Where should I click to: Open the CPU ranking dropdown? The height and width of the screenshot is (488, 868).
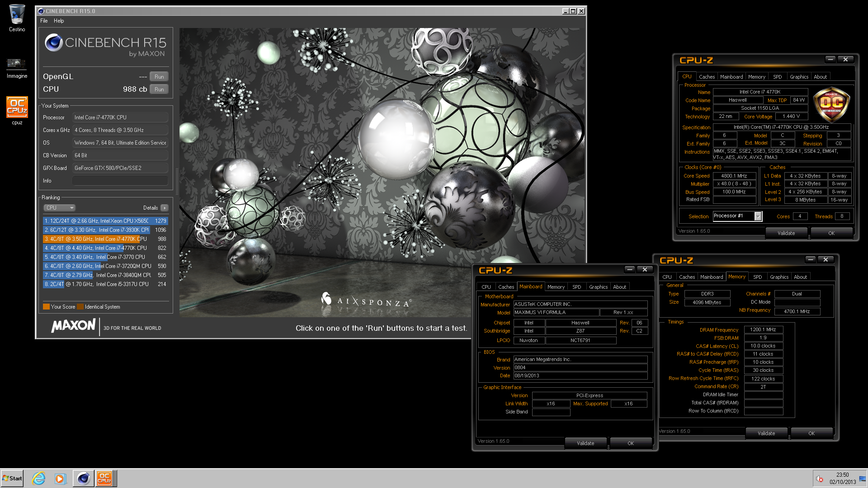[59, 208]
